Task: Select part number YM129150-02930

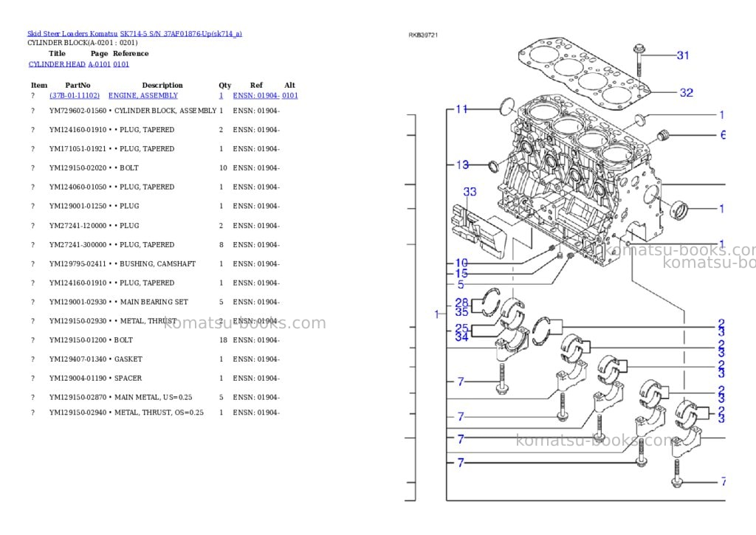Action: click(78, 321)
